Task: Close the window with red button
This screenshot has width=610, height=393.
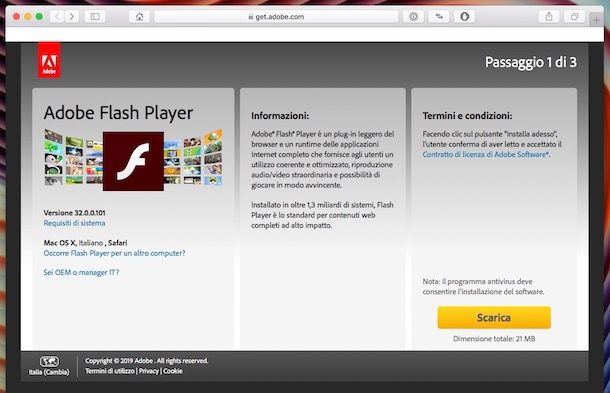Action: point(16,16)
